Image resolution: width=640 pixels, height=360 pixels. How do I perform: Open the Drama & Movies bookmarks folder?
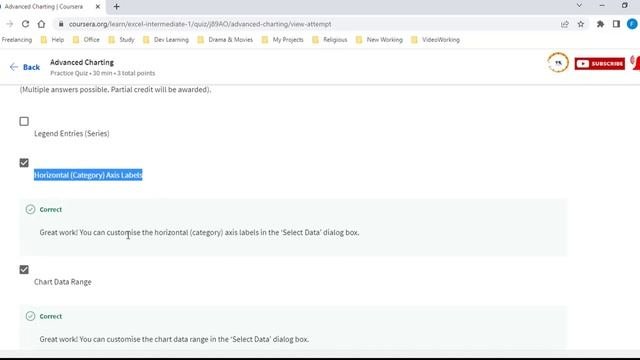pos(225,40)
